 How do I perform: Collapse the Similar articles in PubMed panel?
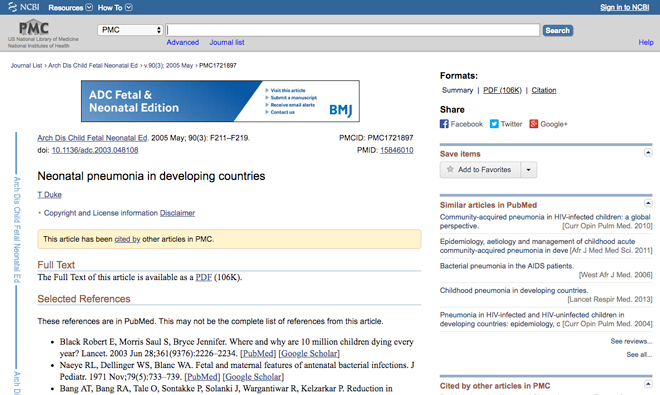pos(648,203)
